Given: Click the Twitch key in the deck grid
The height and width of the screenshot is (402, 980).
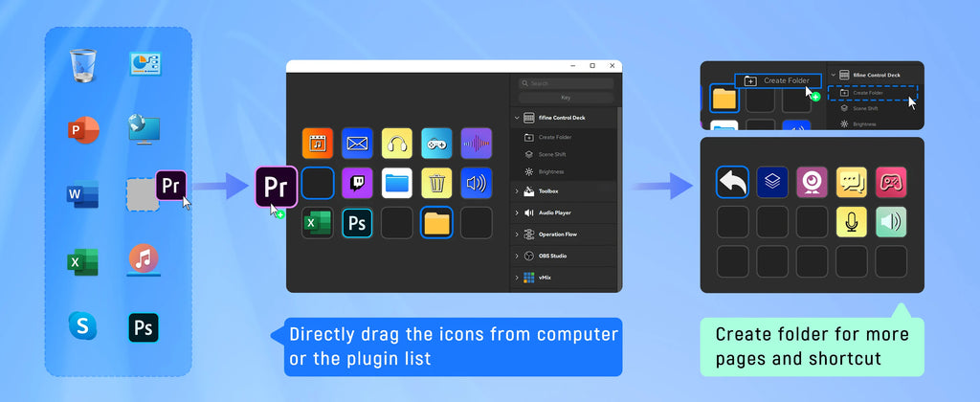Looking at the screenshot, I should point(358,183).
